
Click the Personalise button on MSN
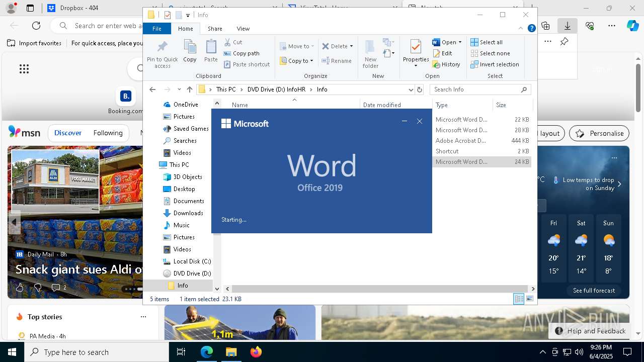tap(599, 133)
